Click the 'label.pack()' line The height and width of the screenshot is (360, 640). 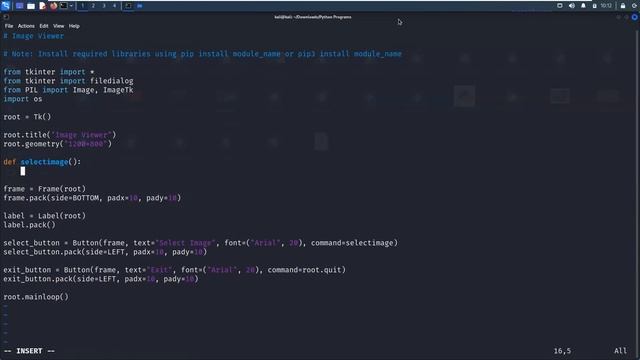[x=29, y=224]
